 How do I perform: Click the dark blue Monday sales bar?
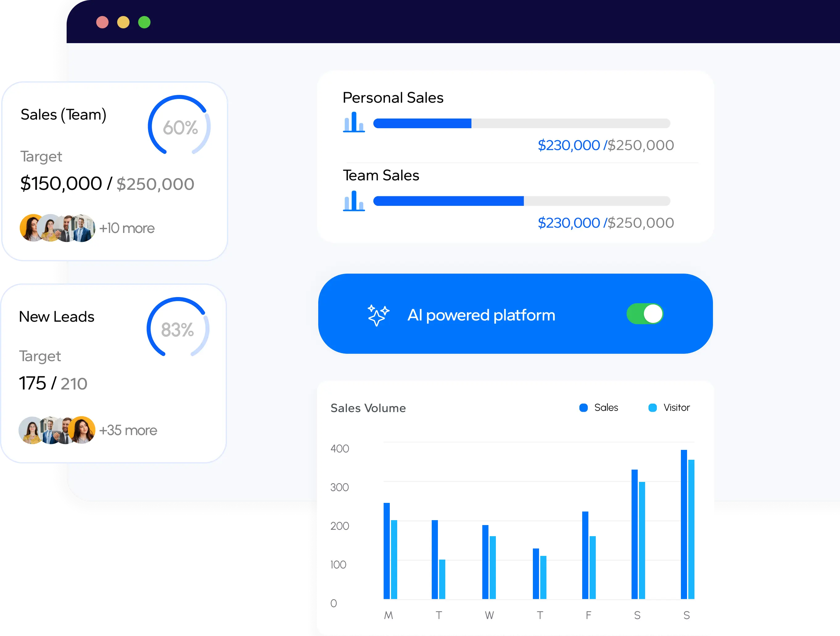coord(387,551)
